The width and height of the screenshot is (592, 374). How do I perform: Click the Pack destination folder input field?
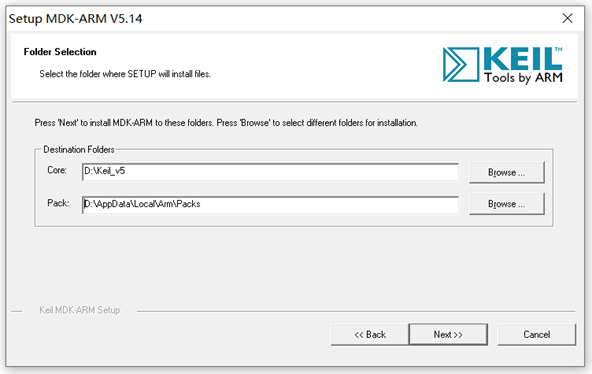point(270,205)
